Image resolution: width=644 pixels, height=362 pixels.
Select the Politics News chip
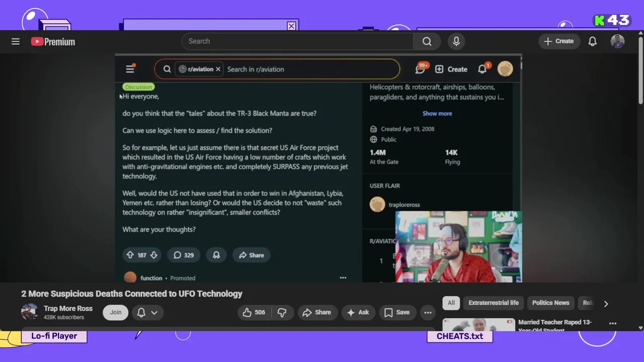tap(550, 303)
